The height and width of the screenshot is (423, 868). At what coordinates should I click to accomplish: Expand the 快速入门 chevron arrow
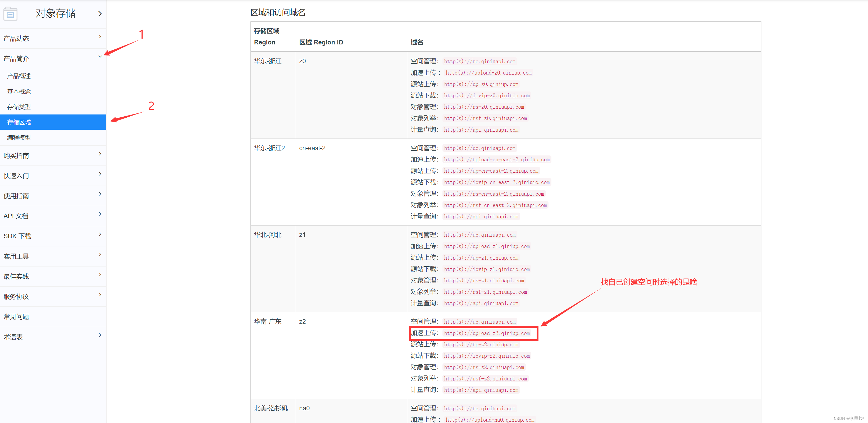point(100,174)
